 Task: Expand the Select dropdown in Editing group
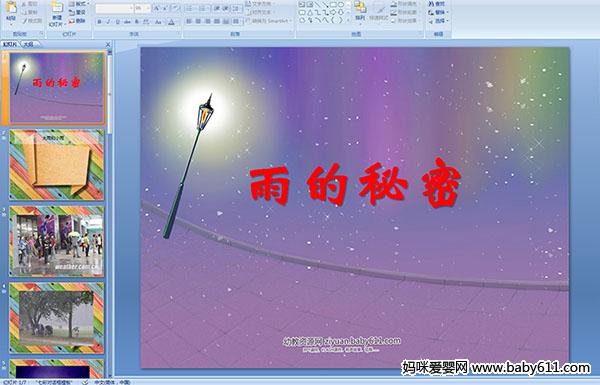(x=439, y=21)
